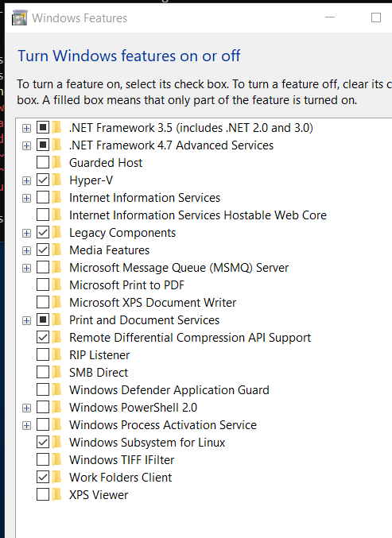Expand the Microsoft Message Queue (MSMQ) Server node
The image size is (392, 538).
(x=26, y=269)
